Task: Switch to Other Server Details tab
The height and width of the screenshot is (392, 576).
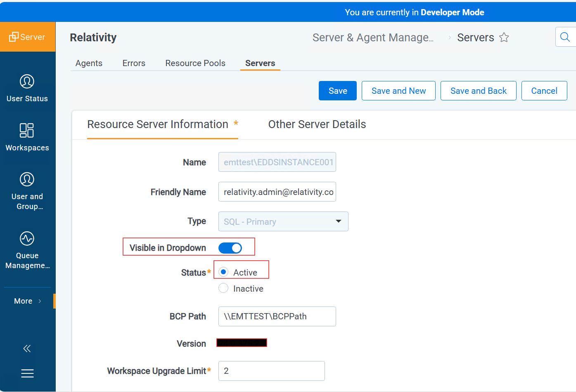Action: pyautogui.click(x=317, y=124)
